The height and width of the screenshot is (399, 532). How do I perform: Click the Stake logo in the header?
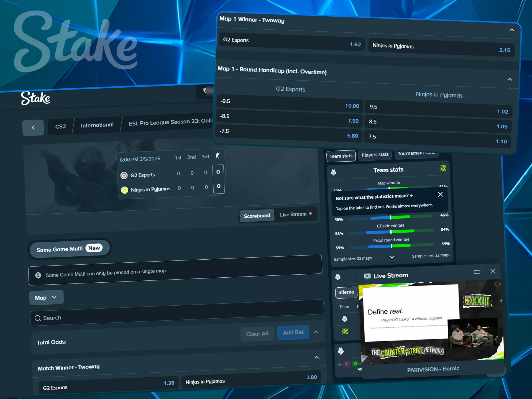(35, 98)
